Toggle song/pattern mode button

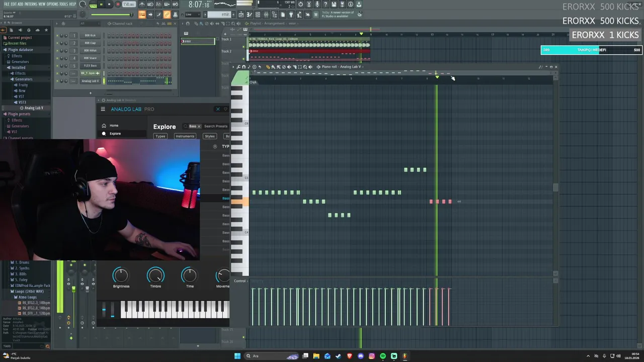click(93, 4)
